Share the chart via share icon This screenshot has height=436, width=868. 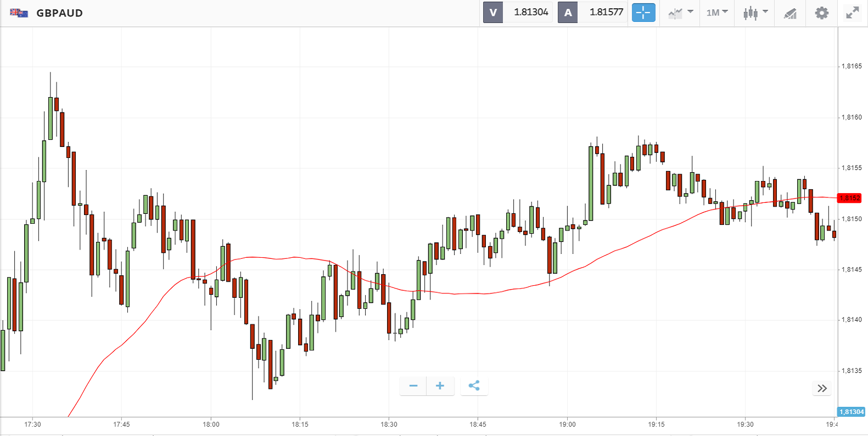click(x=474, y=386)
